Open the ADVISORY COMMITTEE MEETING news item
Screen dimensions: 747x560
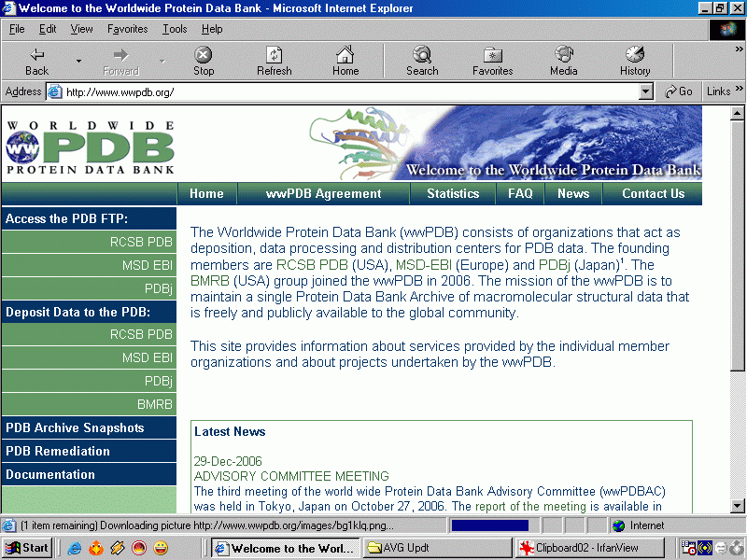pyautogui.click(x=291, y=476)
